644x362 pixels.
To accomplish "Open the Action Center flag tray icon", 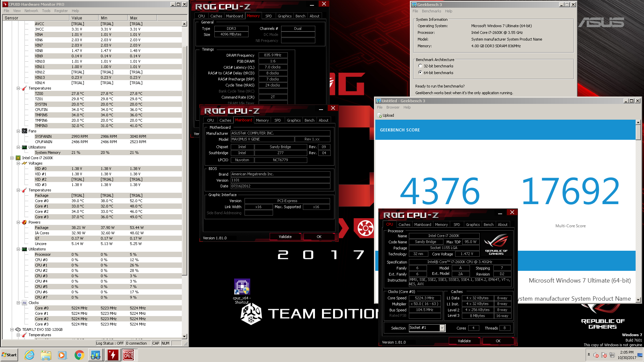I will (604, 355).
